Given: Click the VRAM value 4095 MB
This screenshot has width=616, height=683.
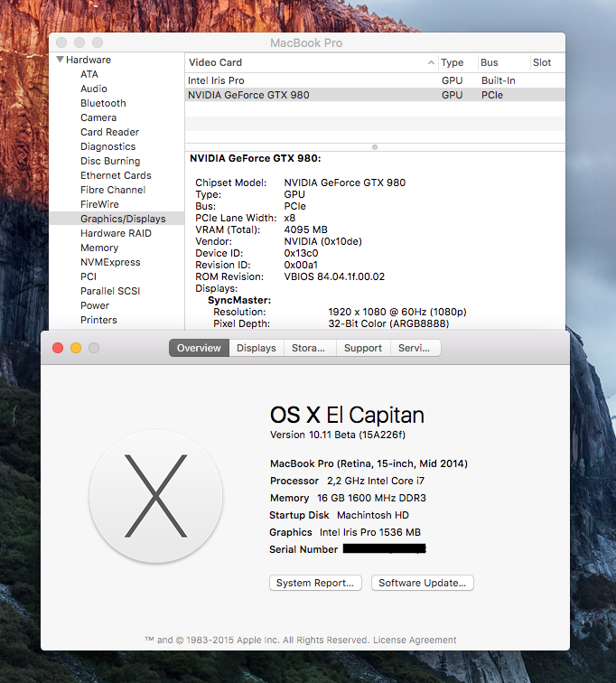Looking at the screenshot, I should [x=305, y=229].
